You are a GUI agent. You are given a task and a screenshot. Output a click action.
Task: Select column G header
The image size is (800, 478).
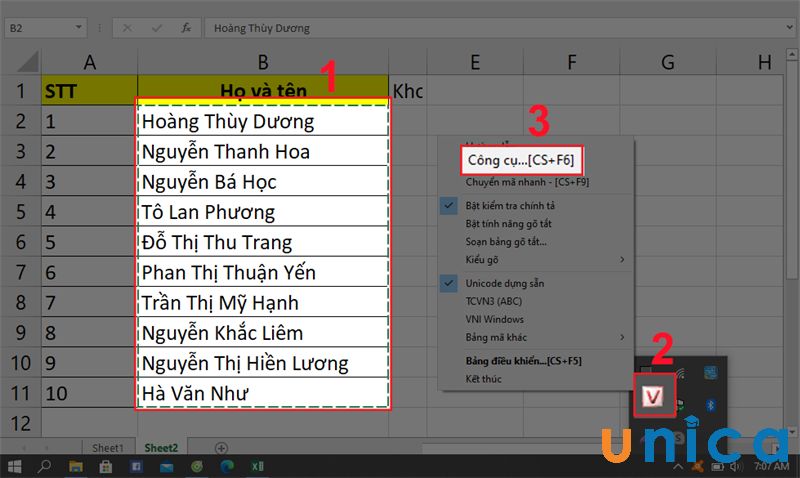(668, 62)
